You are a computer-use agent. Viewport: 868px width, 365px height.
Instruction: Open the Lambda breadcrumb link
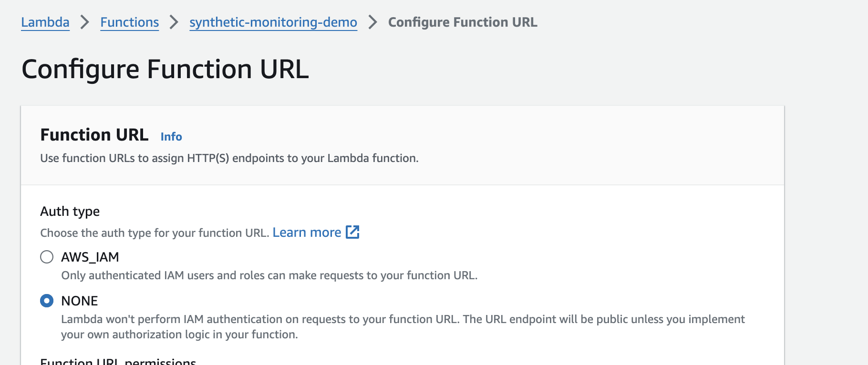(45, 22)
